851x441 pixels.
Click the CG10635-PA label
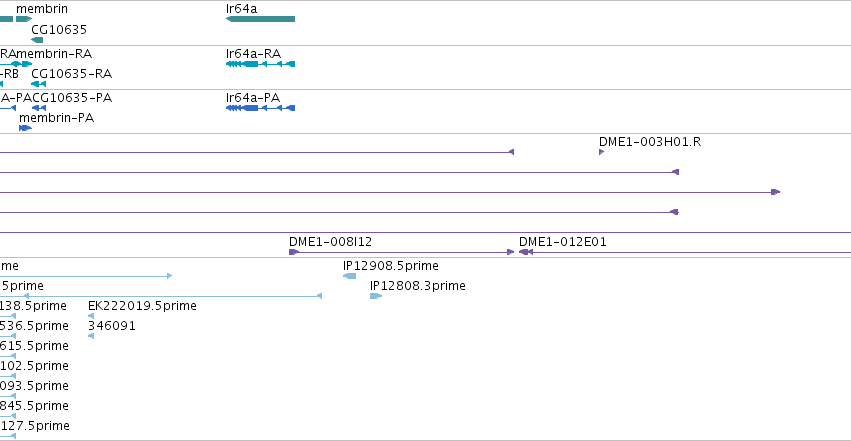point(72,98)
